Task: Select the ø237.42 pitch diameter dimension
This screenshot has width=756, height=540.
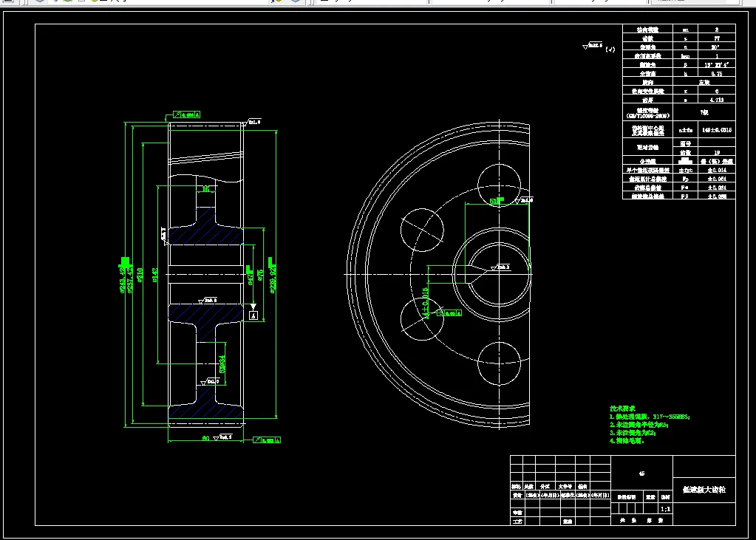Action: [130, 279]
